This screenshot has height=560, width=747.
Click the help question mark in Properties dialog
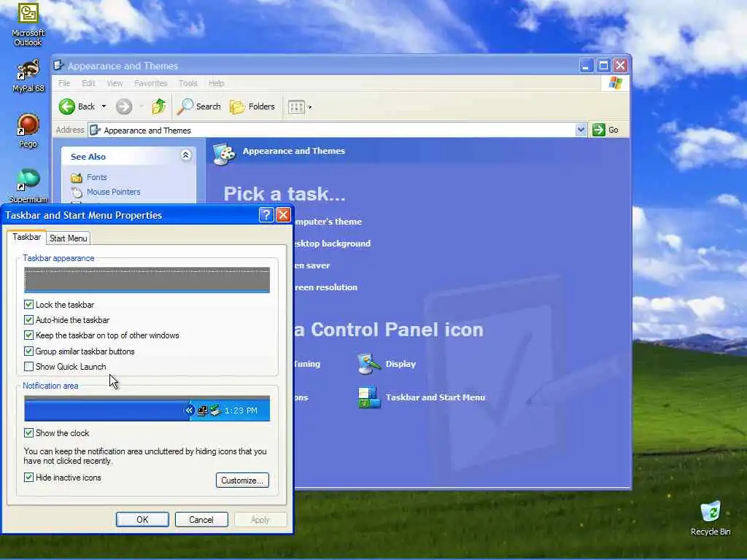[x=266, y=215]
